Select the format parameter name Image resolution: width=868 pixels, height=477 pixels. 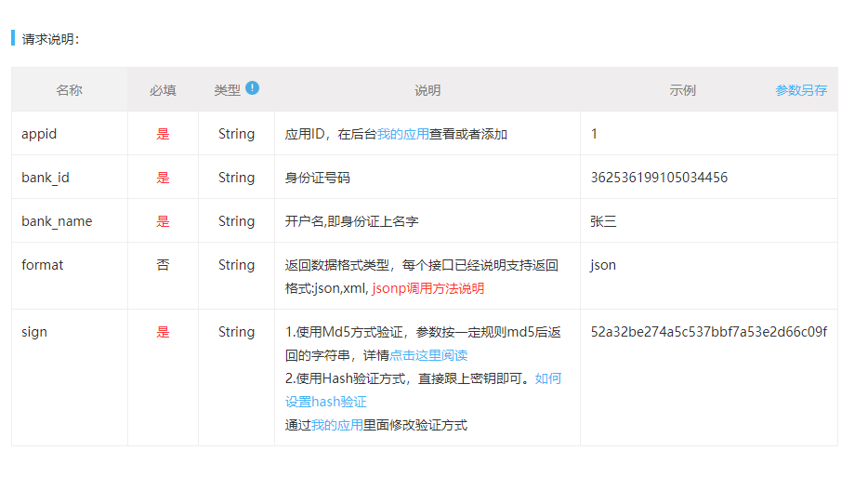click(x=43, y=265)
